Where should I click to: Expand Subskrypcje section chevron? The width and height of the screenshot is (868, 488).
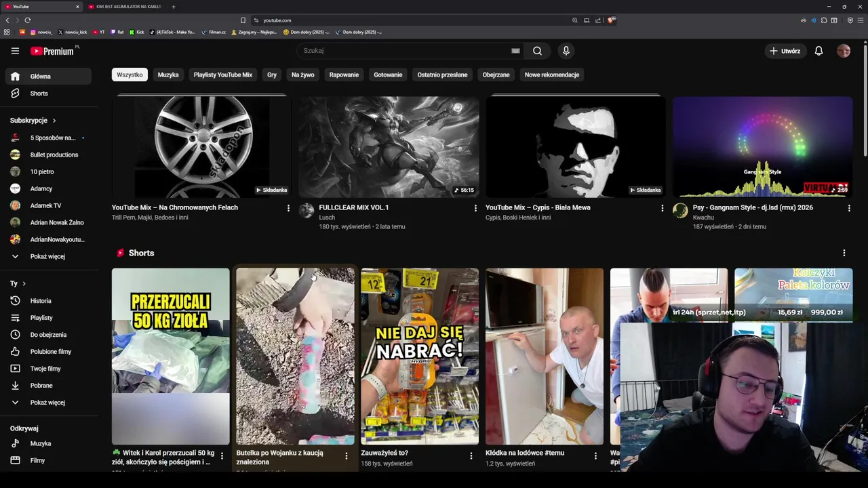(x=54, y=121)
